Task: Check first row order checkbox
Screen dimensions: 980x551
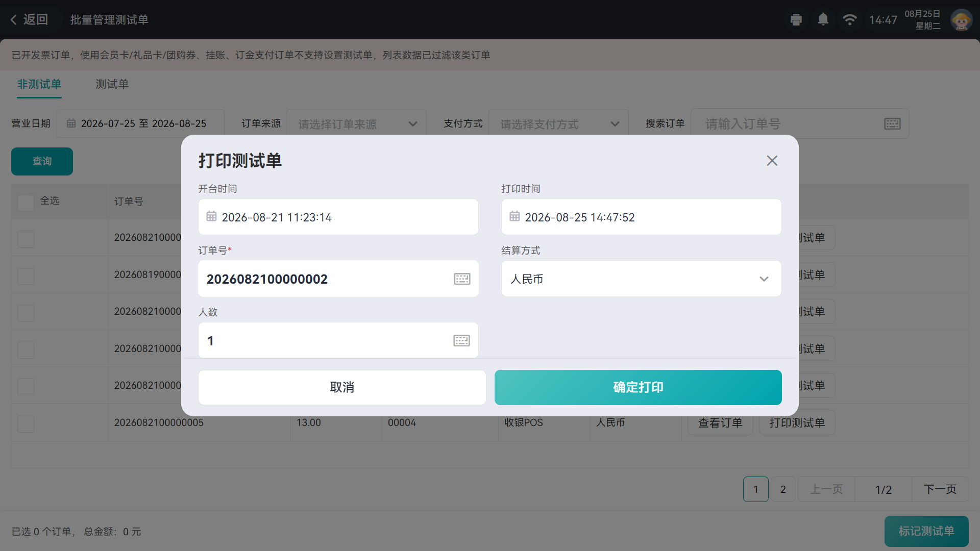Action: click(x=26, y=239)
